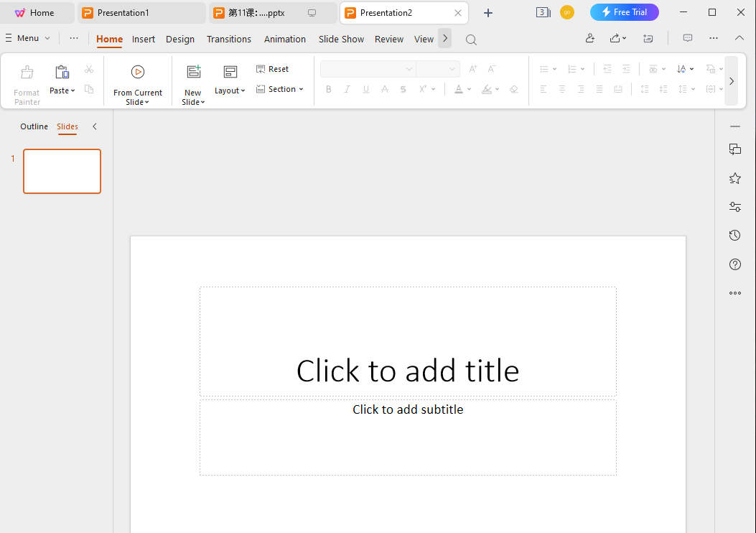Toggle Align Left
Viewport: 756px width, 533px height.
click(x=543, y=89)
